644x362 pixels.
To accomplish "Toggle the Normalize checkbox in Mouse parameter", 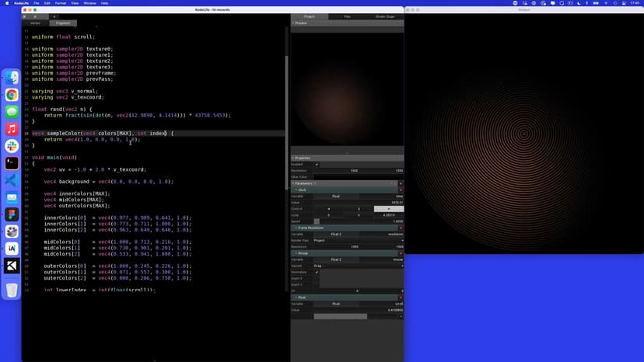I will pos(317,272).
